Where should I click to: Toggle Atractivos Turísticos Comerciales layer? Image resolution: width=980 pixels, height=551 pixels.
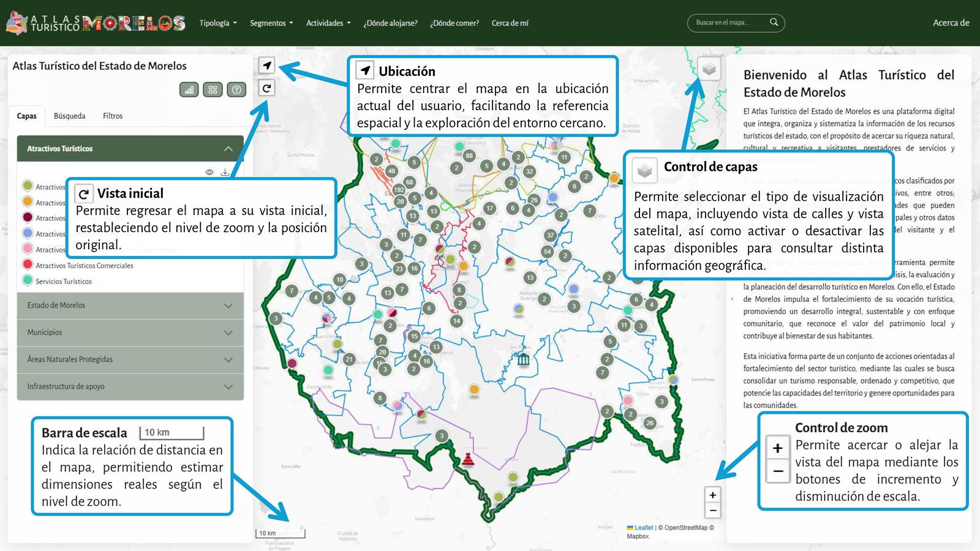coord(28,265)
